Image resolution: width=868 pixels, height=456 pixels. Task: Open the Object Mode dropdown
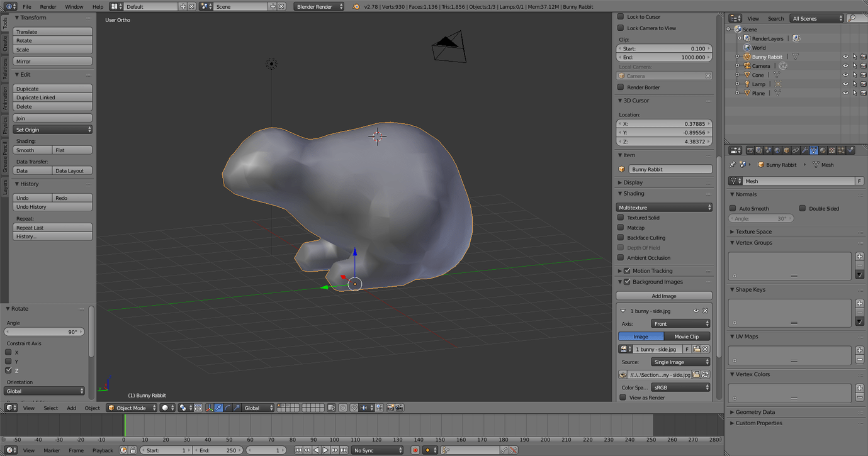click(x=132, y=408)
